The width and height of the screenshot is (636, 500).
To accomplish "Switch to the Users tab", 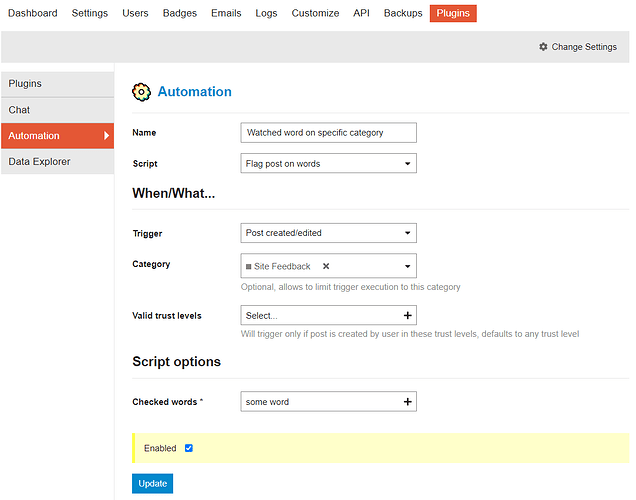I will tap(135, 13).
